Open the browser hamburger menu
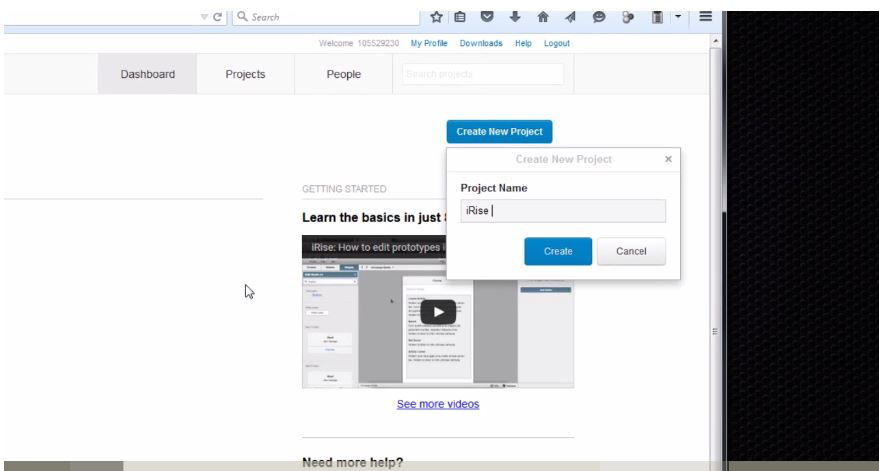The width and height of the screenshot is (879, 471). pos(705,17)
